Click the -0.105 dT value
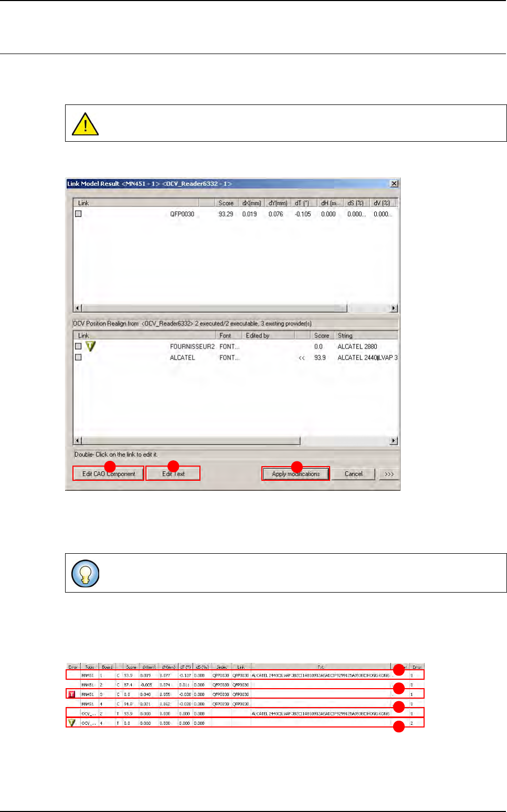The height and width of the screenshot is (812, 507). [303, 214]
